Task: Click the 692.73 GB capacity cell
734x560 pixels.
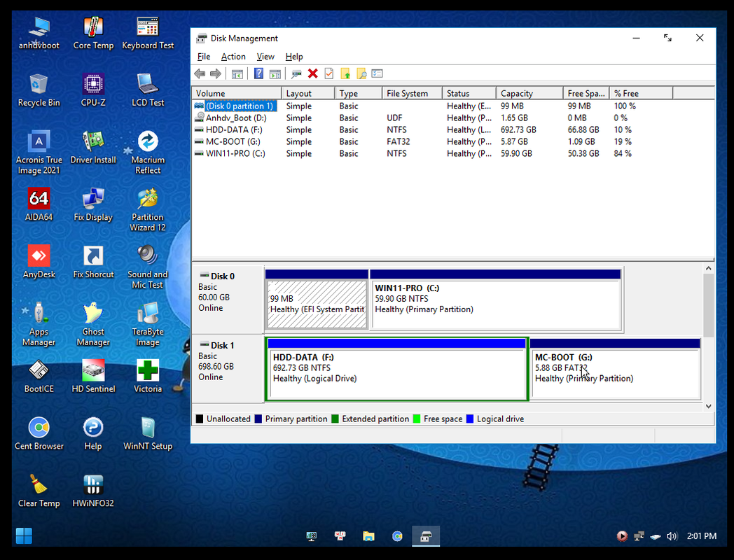Action: [518, 129]
